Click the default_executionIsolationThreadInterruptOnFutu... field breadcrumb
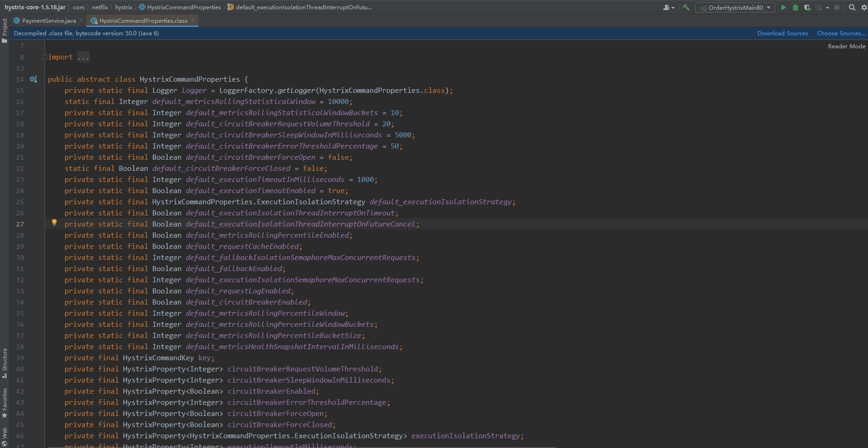Viewport: 868px width, 448px height. 300,7
